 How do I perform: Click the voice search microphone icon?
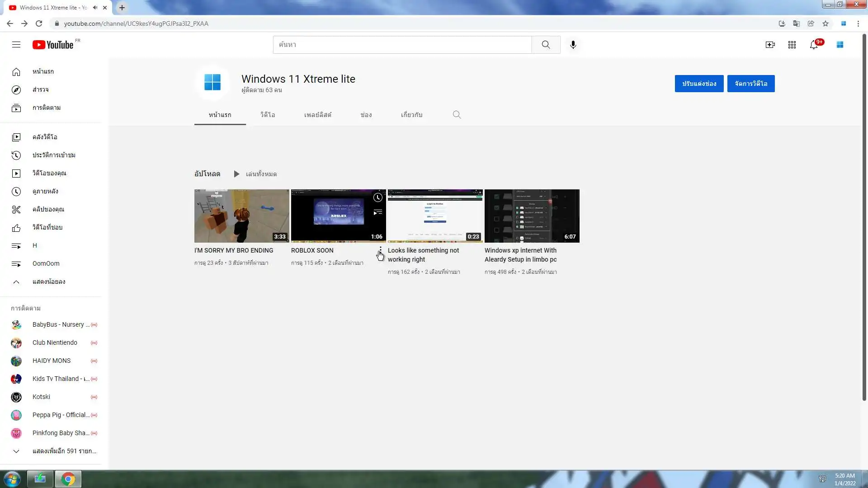tap(573, 45)
